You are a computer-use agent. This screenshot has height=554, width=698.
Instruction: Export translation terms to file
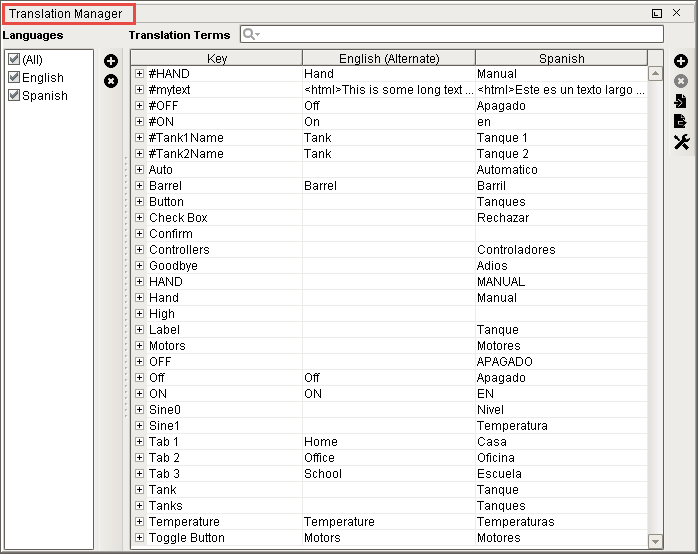coord(681,121)
